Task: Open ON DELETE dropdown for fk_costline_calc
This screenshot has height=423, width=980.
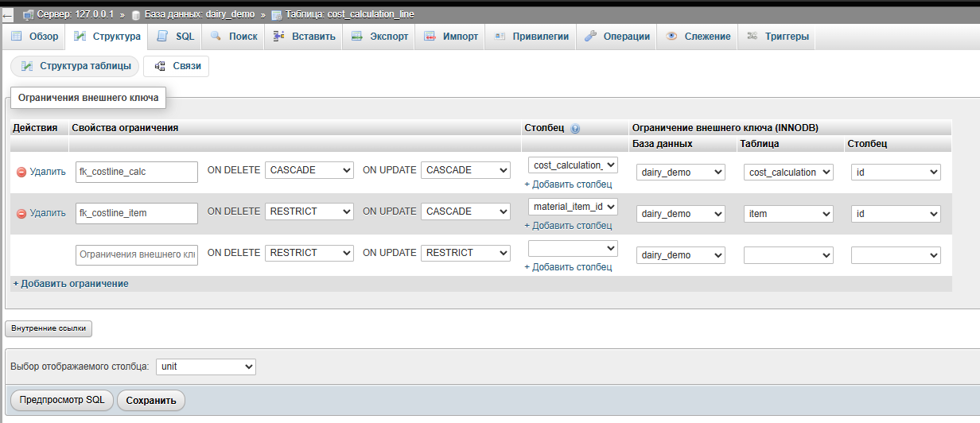Action: click(x=309, y=170)
